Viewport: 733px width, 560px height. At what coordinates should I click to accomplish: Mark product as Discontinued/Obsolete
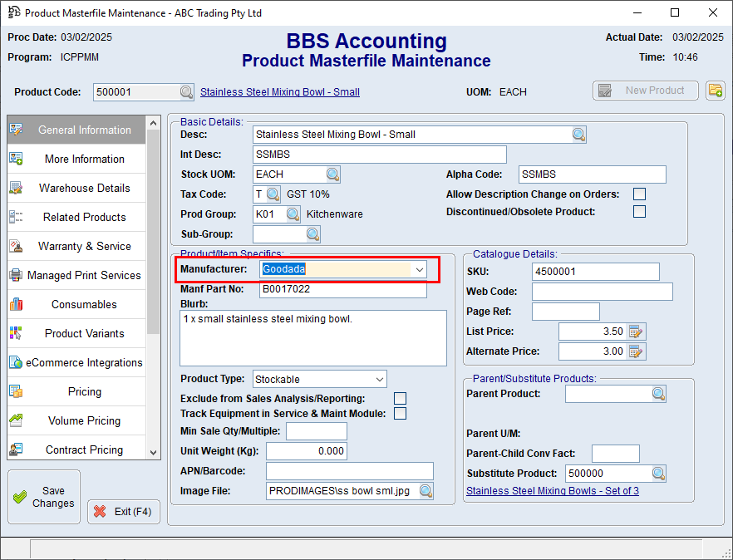639,211
